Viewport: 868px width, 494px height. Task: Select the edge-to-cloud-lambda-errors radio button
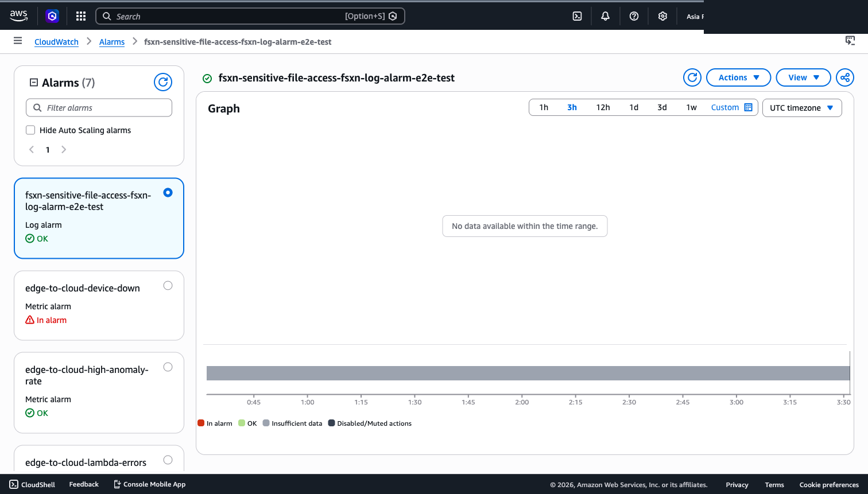coord(168,460)
